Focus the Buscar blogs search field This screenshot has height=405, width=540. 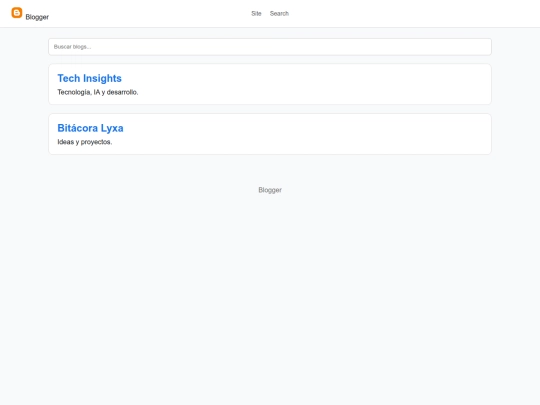click(x=270, y=47)
